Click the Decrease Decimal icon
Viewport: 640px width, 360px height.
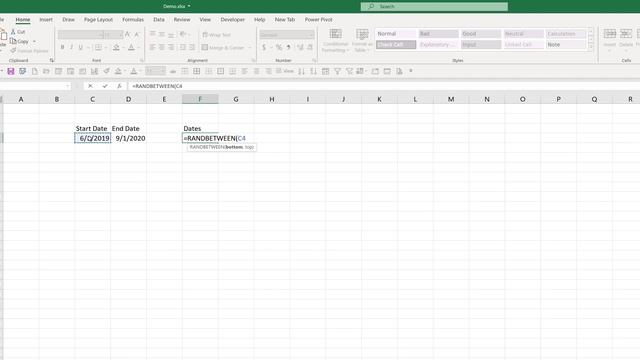[310, 48]
